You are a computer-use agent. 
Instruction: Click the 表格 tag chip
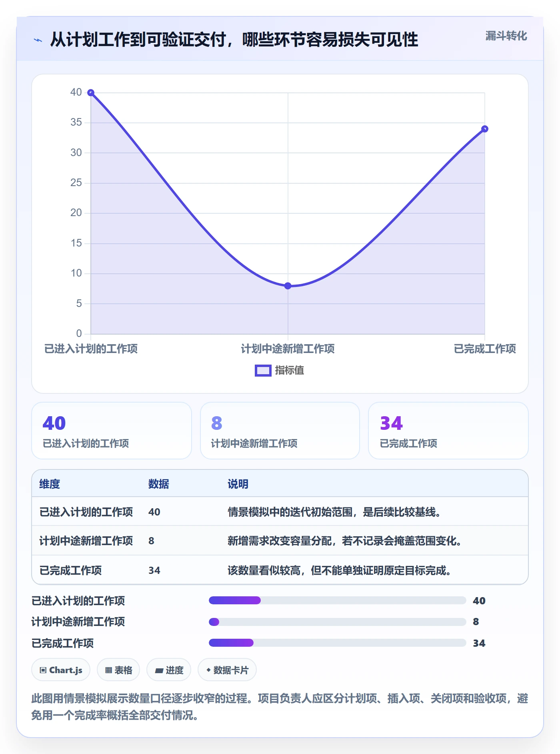[118, 670]
